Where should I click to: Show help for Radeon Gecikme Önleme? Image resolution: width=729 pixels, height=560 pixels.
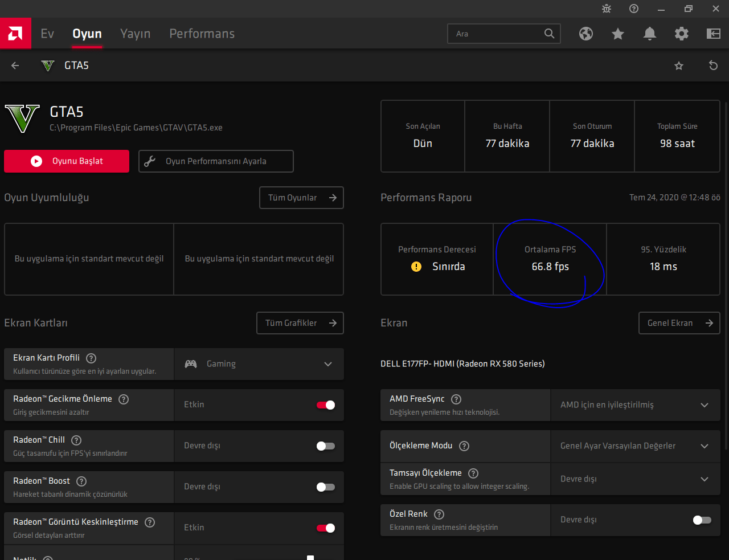124,399
